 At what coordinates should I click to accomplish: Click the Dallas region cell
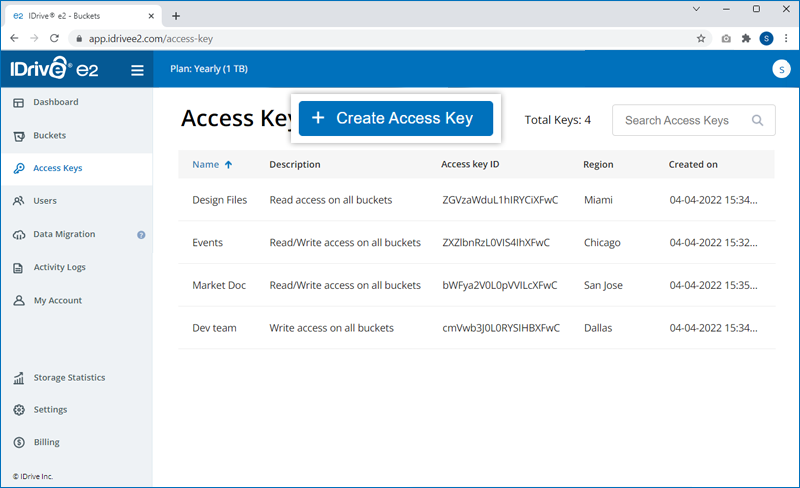(598, 328)
